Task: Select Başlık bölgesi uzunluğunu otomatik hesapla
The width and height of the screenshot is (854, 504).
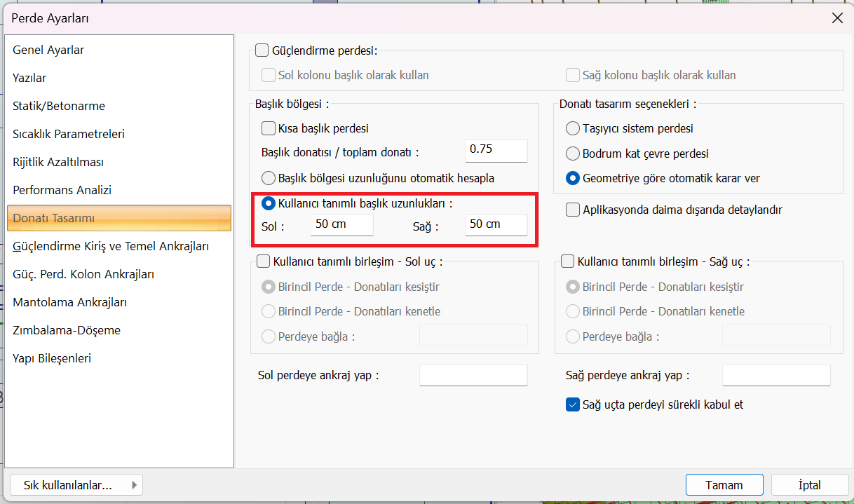Action: pyautogui.click(x=269, y=178)
